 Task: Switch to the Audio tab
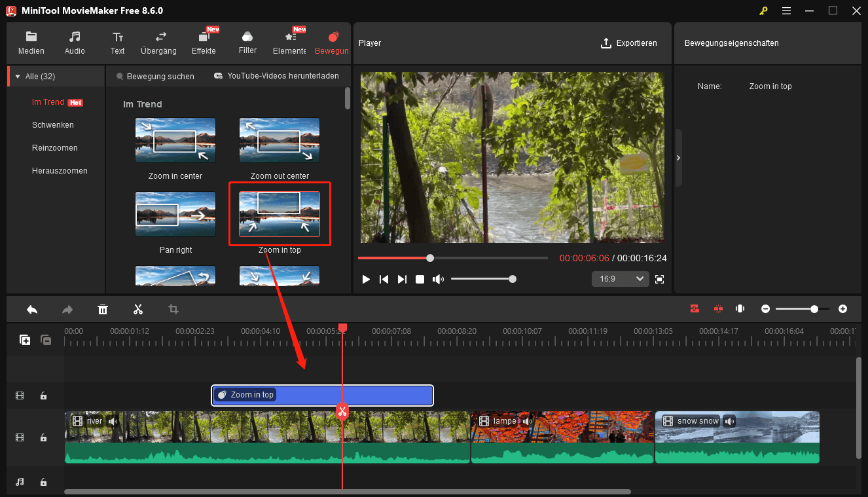click(75, 43)
